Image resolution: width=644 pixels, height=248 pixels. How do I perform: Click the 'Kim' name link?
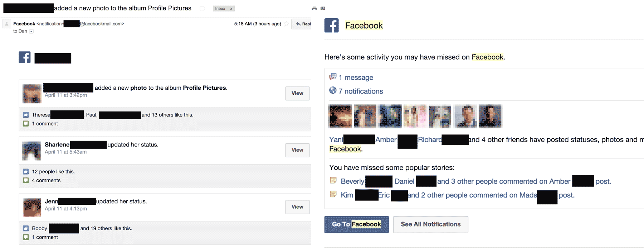pos(347,195)
